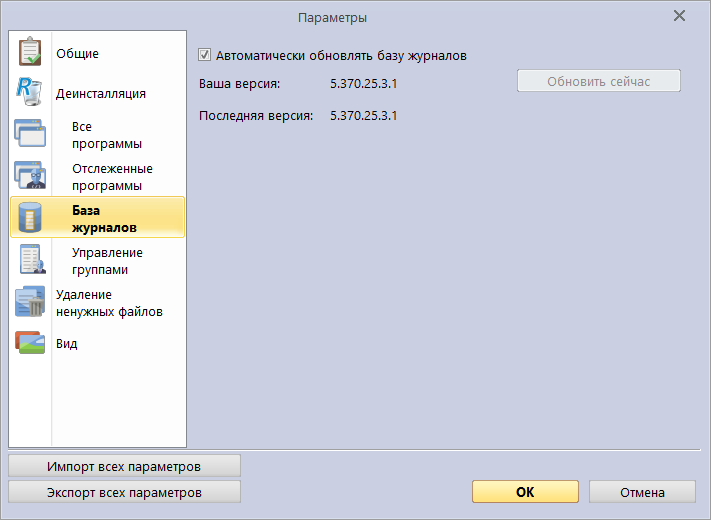Click the View picture icon
The width and height of the screenshot is (711, 520).
coord(30,343)
